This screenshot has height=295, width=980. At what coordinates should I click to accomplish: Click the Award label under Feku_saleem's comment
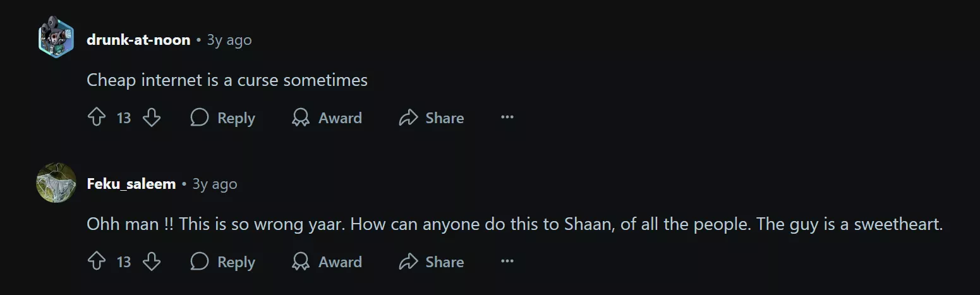340,262
